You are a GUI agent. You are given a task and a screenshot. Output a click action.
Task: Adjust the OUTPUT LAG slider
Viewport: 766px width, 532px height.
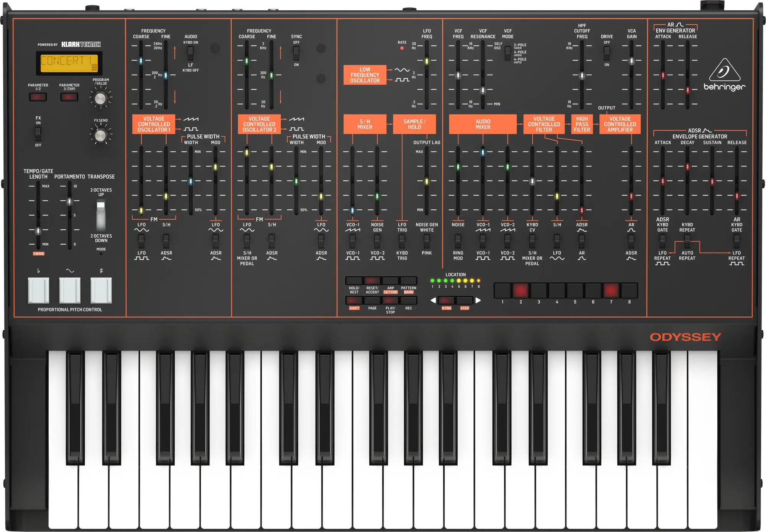427,181
